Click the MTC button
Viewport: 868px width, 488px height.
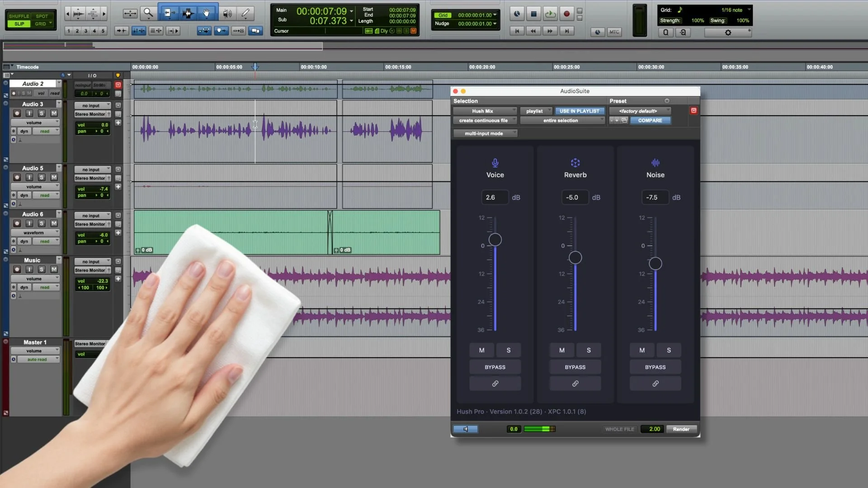coord(614,32)
